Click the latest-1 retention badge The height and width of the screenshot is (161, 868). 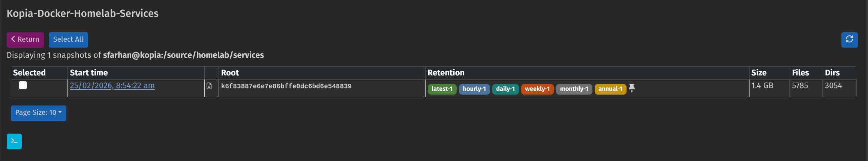(442, 89)
